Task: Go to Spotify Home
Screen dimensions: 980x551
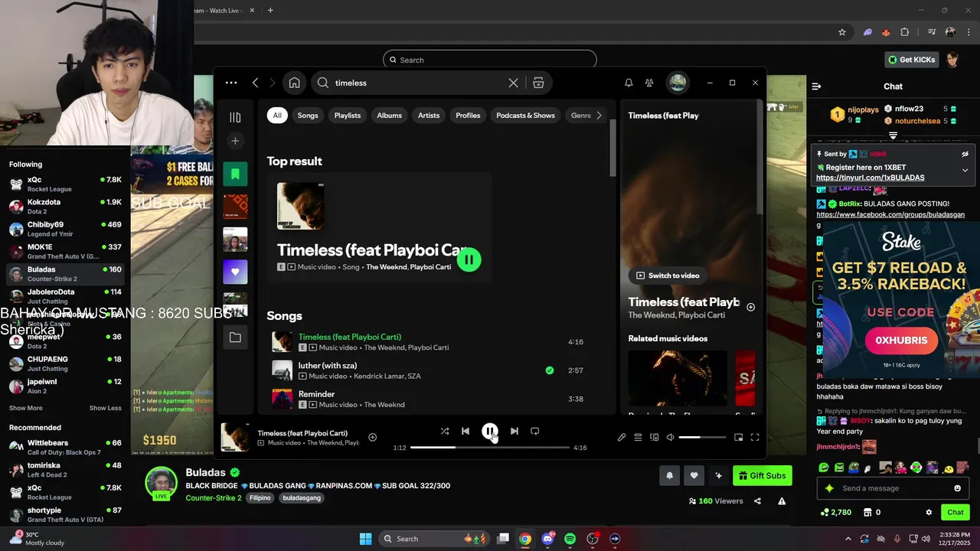Action: click(294, 83)
